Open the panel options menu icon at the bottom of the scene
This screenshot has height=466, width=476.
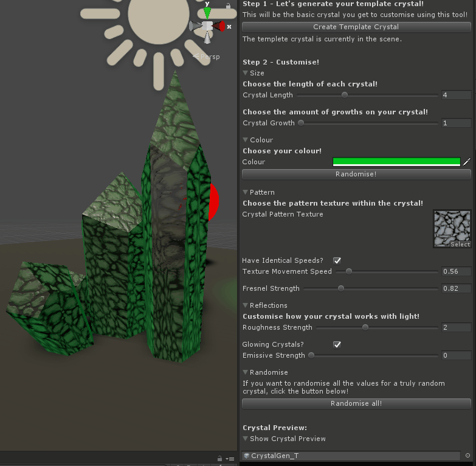coord(230,459)
